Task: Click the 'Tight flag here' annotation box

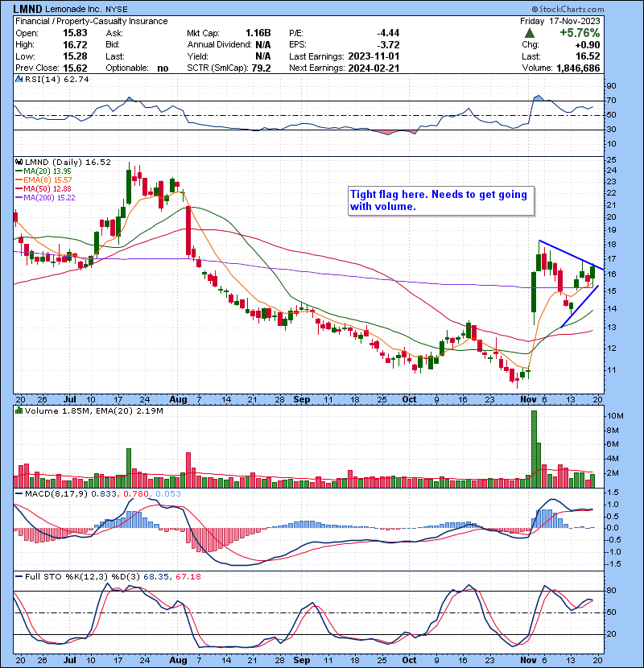Action: tap(440, 200)
